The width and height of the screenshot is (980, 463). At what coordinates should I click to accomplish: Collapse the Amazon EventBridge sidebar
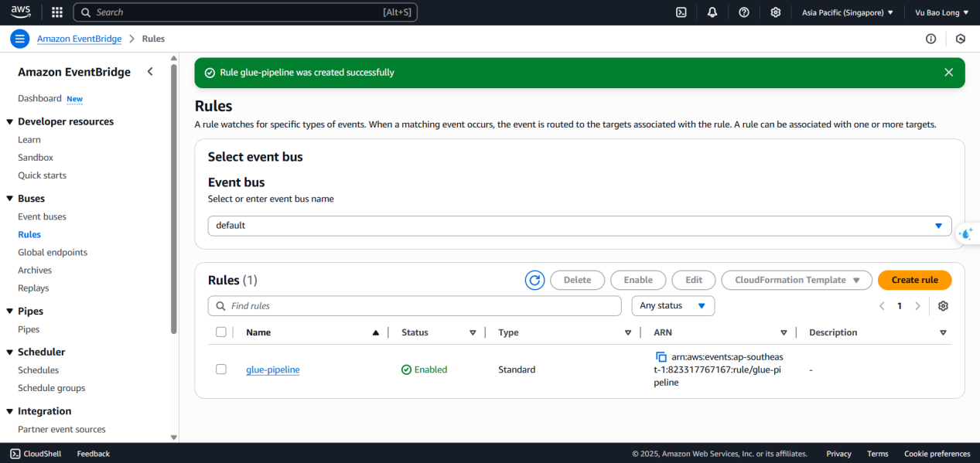150,72
